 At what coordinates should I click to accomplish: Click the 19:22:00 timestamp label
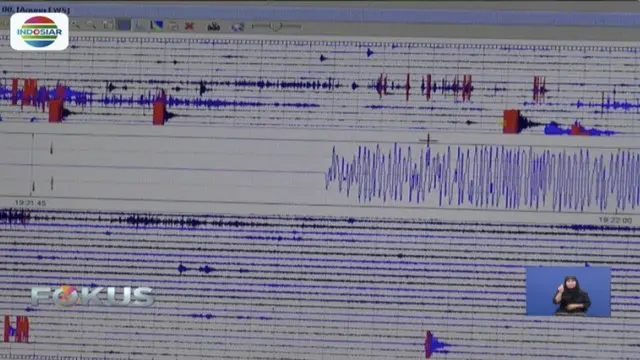[616, 220]
